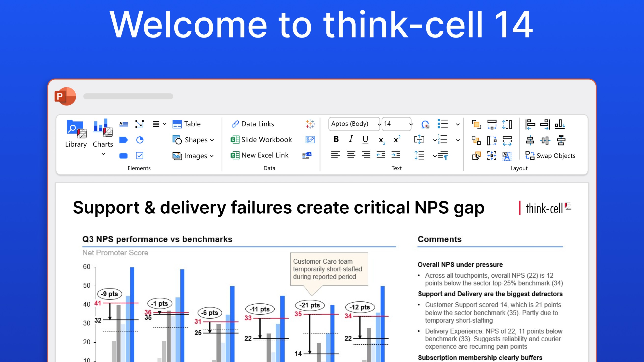
Task: Insert a rounded rectangle element
Action: pos(123,156)
